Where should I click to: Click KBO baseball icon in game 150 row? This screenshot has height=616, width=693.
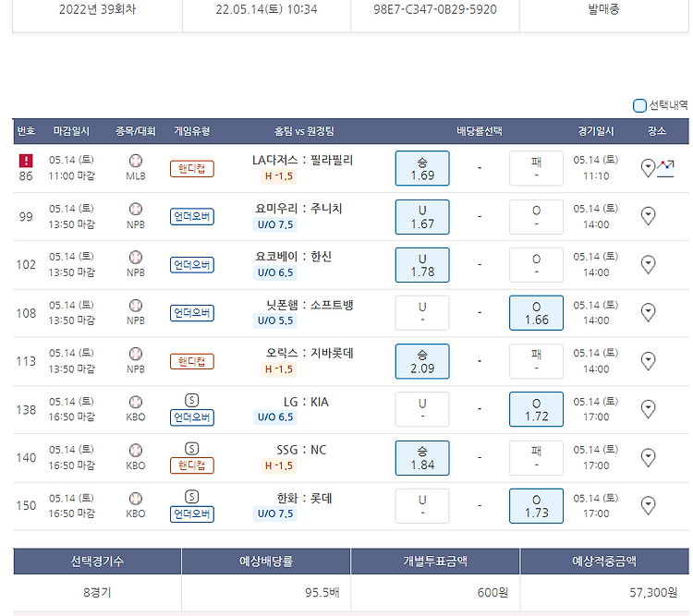[x=136, y=498]
